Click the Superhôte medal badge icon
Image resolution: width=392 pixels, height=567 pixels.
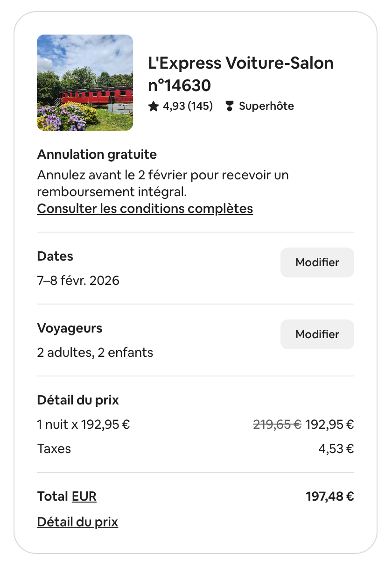tap(229, 106)
